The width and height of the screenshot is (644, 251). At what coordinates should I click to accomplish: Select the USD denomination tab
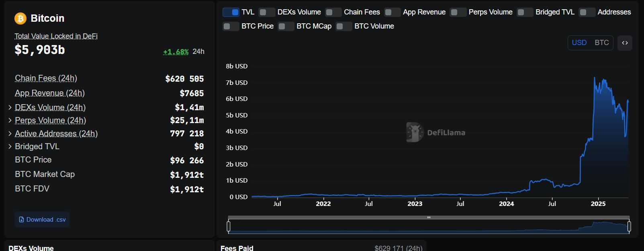tap(579, 43)
